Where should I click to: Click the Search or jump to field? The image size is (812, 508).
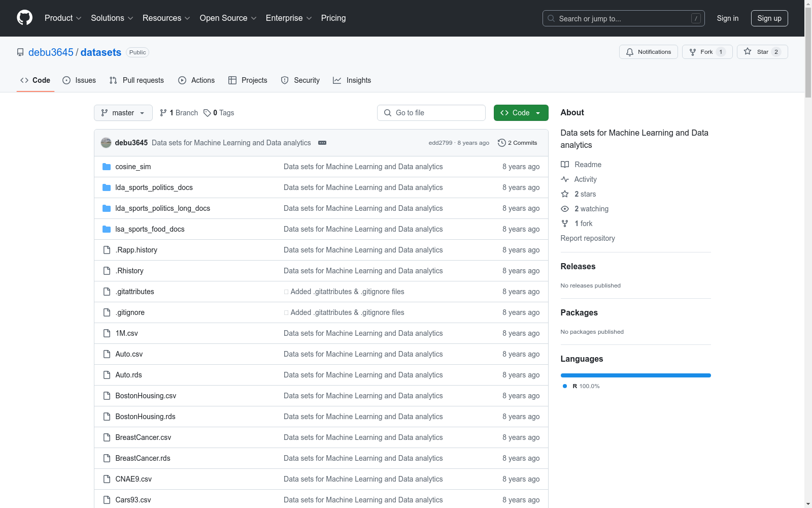(x=624, y=18)
